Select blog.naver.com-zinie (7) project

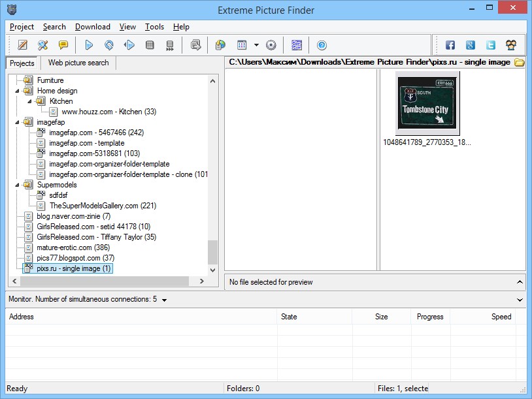point(74,216)
